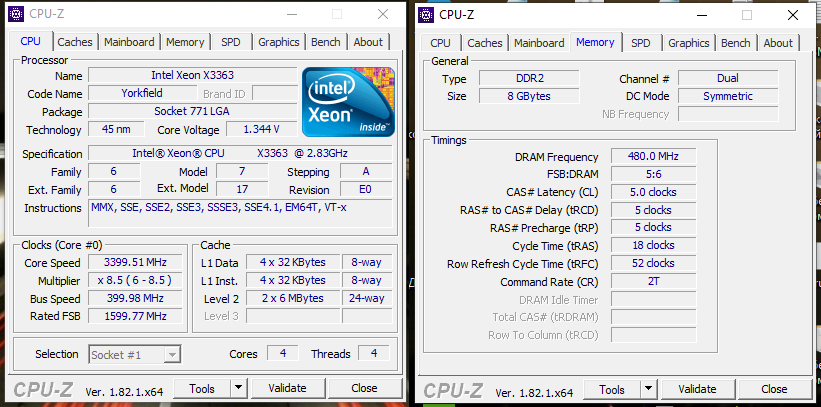
Task: Switch to Memory tab in the left CPU-Z window
Action: 185,42
